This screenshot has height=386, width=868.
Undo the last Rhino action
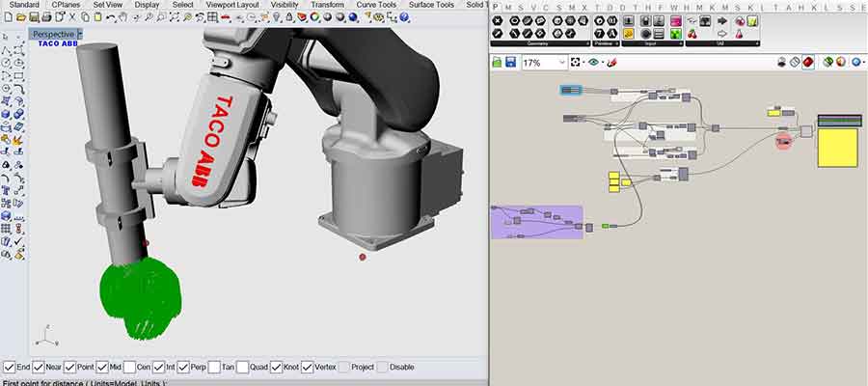[x=110, y=17]
